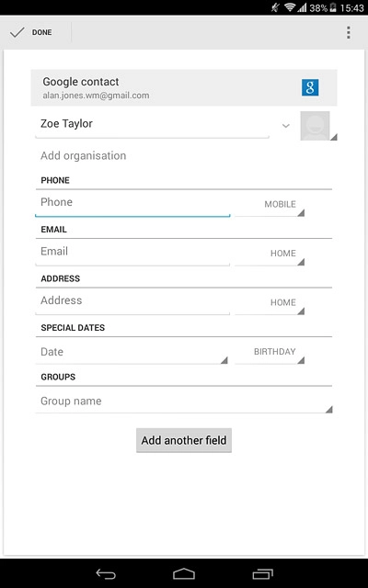Focus the Phone number input field
Image resolution: width=368 pixels, height=588 pixels.
pyautogui.click(x=132, y=205)
